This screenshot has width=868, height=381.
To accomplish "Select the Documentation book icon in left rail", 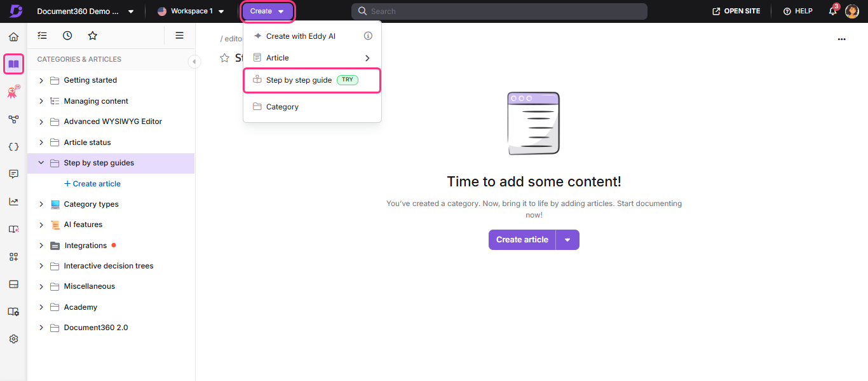I will pos(13,64).
